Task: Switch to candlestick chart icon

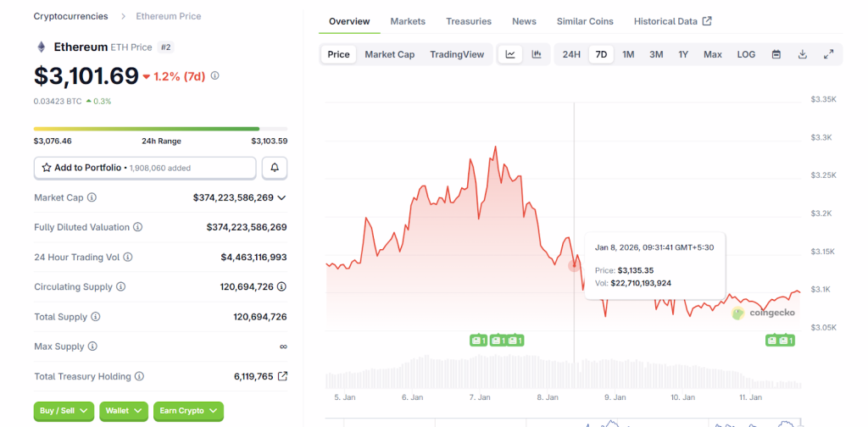Action: coord(537,54)
